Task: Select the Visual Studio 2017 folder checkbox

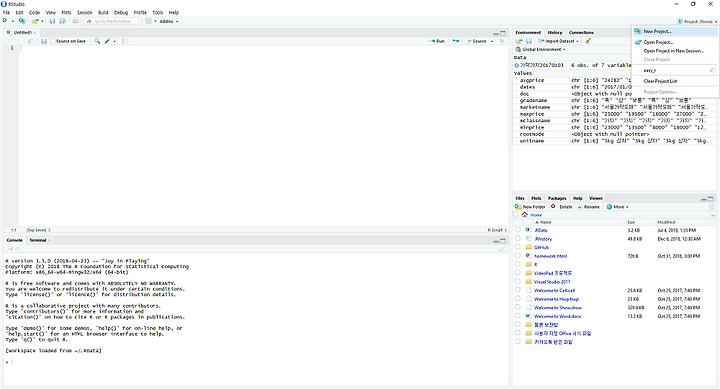Action: tap(518, 282)
